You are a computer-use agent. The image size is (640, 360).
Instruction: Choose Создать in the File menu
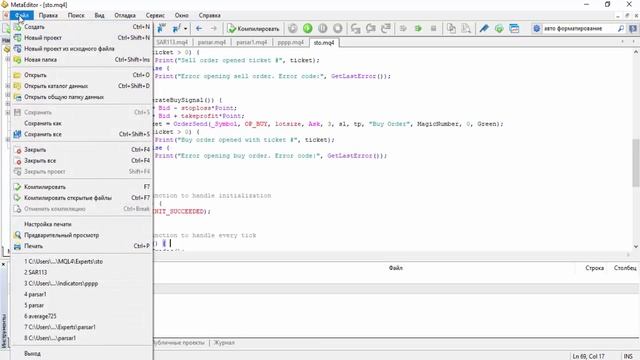(82, 27)
